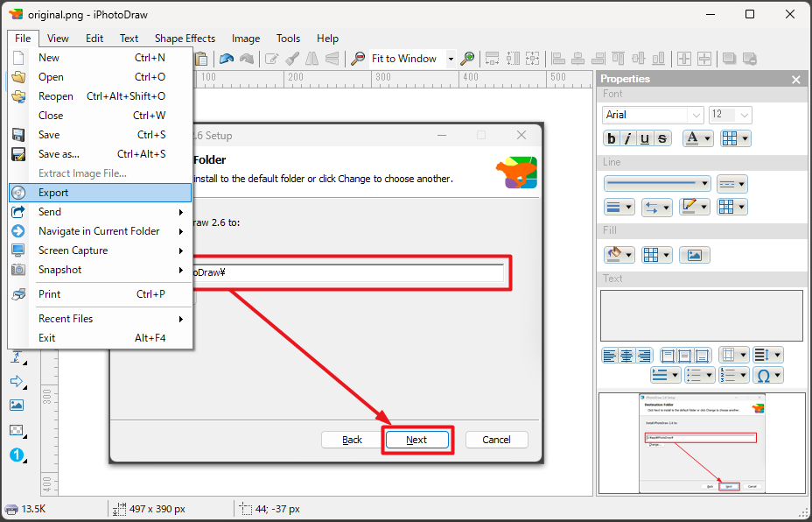Open the fill pattern grid dropdown
Viewport: 812px width, 522px height.
[656, 255]
